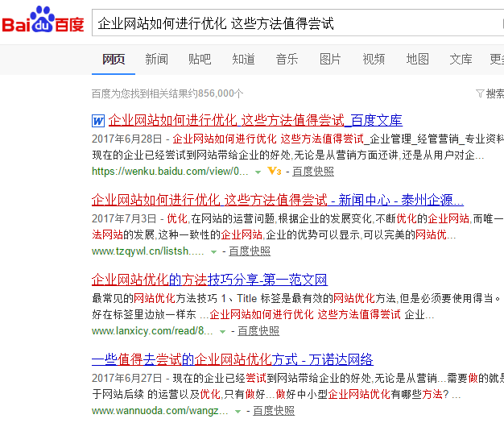Click into the Baidu search input box
Screen dimensions: 504x423
point(290,23)
